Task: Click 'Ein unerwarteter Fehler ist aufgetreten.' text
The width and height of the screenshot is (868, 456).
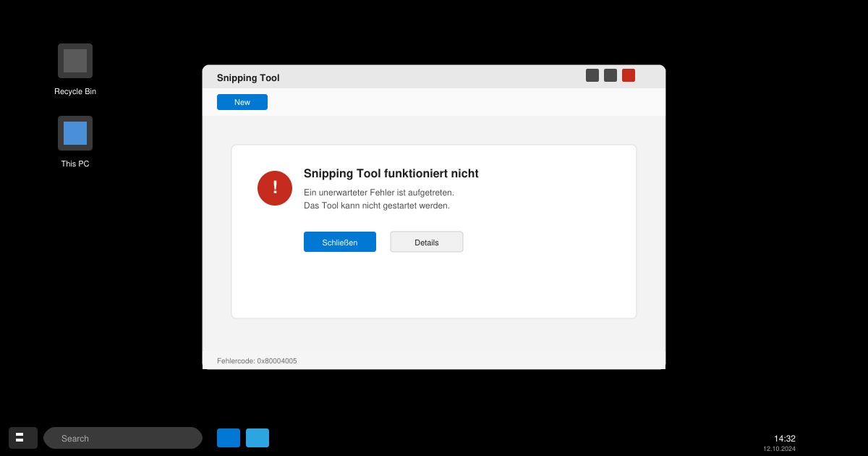Action: click(x=379, y=193)
